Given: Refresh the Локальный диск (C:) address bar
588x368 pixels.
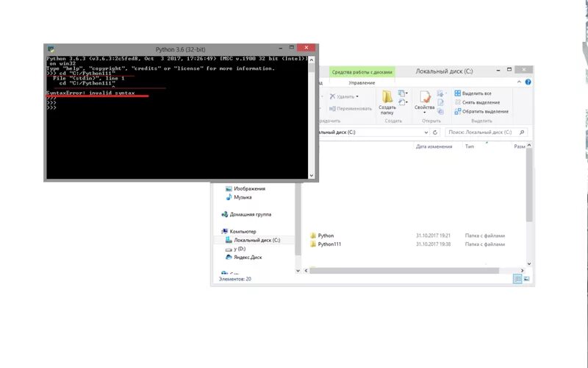Looking at the screenshot, I should [435, 132].
